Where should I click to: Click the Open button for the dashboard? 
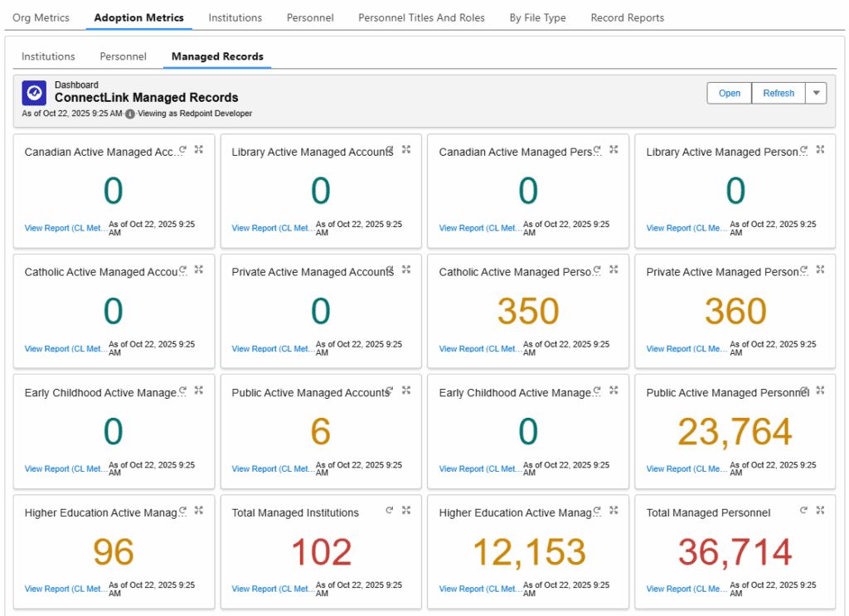729,93
